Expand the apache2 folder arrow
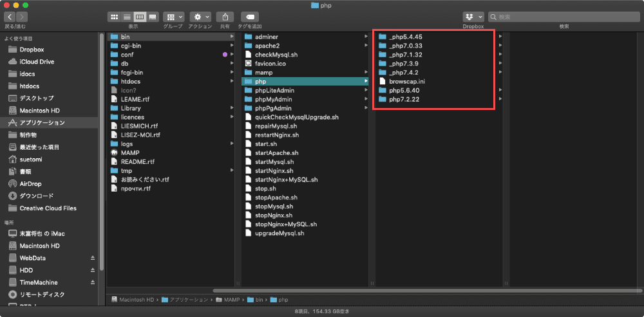644x317 pixels. tap(366, 46)
